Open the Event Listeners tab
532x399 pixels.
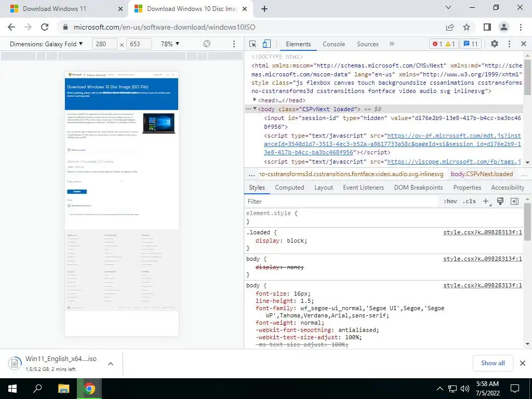coord(363,187)
